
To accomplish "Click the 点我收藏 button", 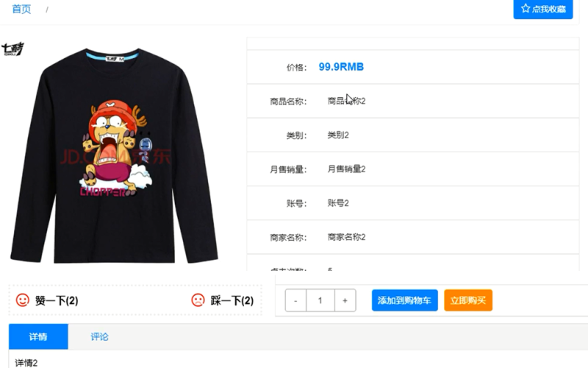I will coord(543,9).
